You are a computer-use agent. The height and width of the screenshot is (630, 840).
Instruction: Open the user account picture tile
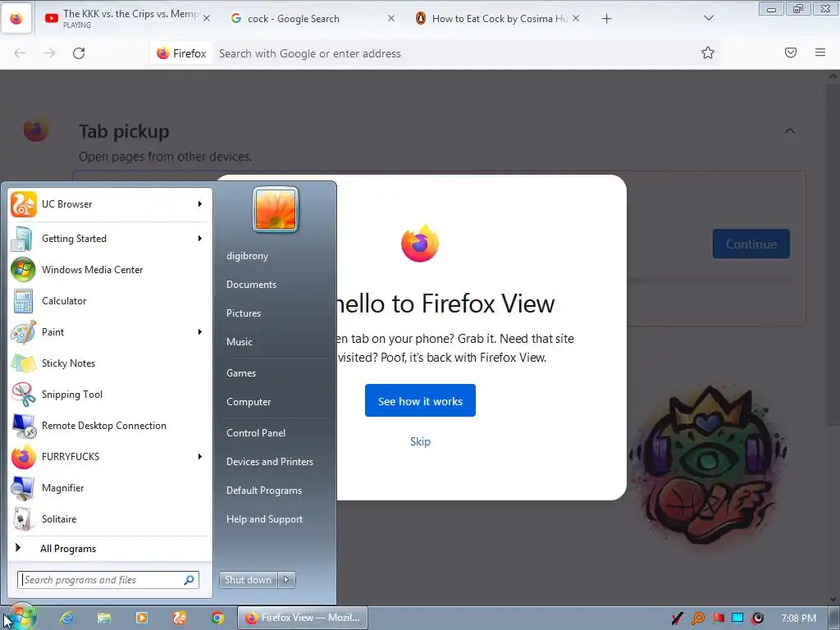pyautogui.click(x=276, y=209)
